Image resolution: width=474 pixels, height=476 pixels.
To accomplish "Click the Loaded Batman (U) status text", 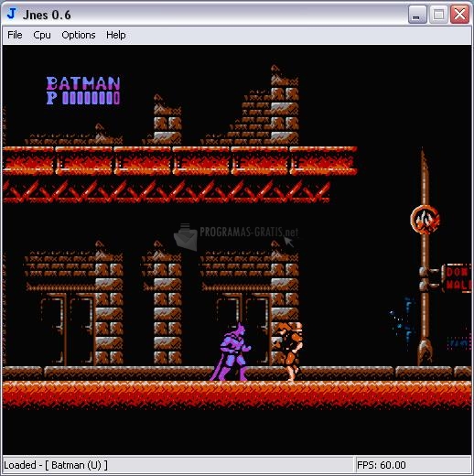I will point(56,465).
